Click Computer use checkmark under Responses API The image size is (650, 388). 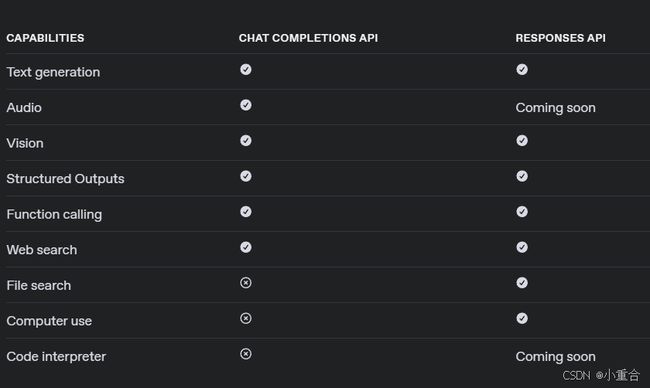click(x=522, y=318)
